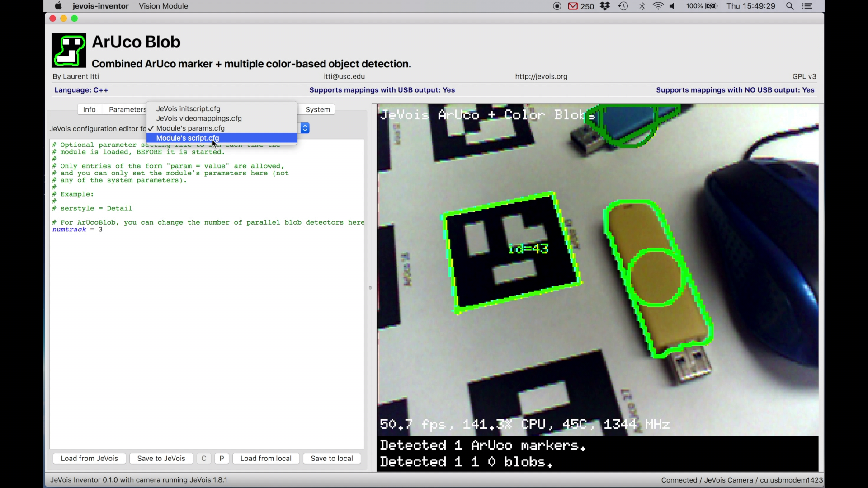The width and height of the screenshot is (868, 488).
Task: Switch to the Info tab
Action: [90, 109]
